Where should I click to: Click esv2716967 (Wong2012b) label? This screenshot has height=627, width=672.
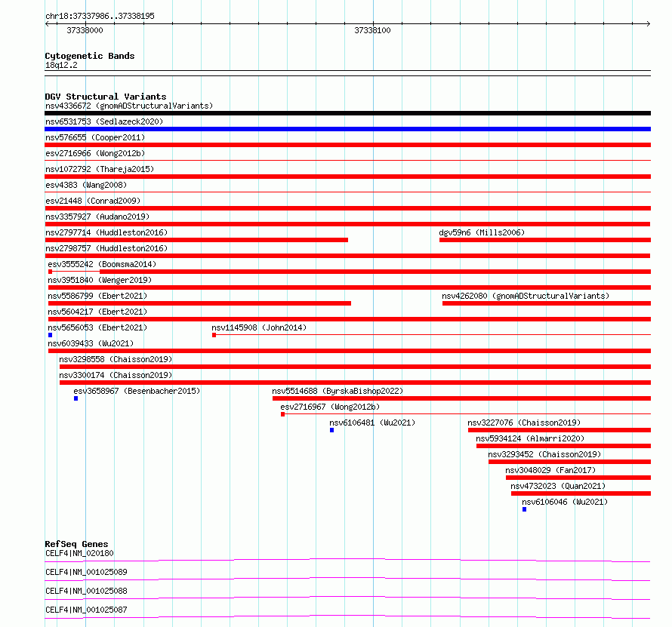pyautogui.click(x=330, y=407)
